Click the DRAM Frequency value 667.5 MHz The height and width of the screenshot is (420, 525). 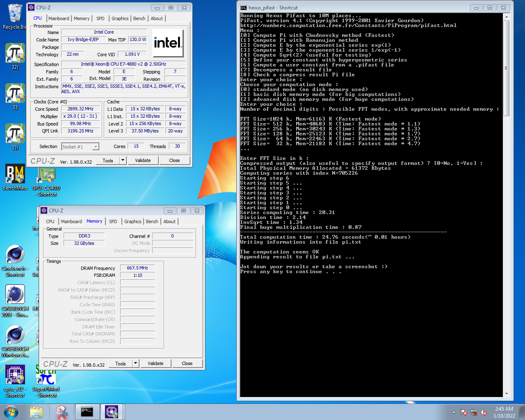[137, 268]
